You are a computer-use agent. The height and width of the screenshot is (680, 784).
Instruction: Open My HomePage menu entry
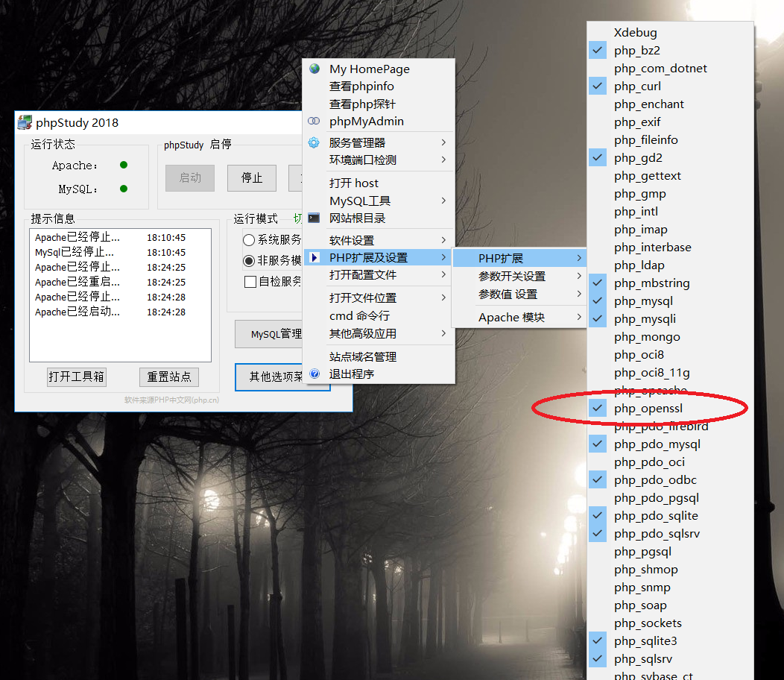(379, 69)
